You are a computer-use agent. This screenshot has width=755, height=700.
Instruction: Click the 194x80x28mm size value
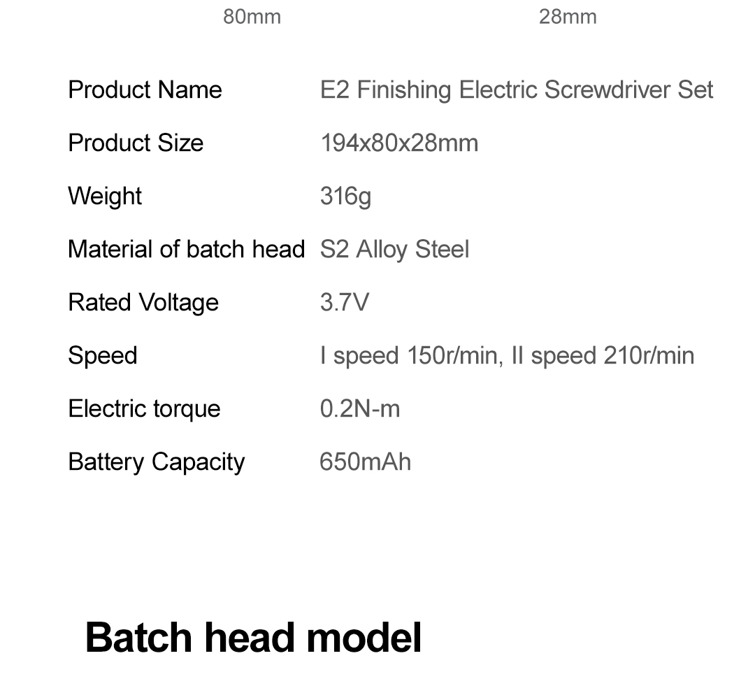pyautogui.click(x=399, y=143)
